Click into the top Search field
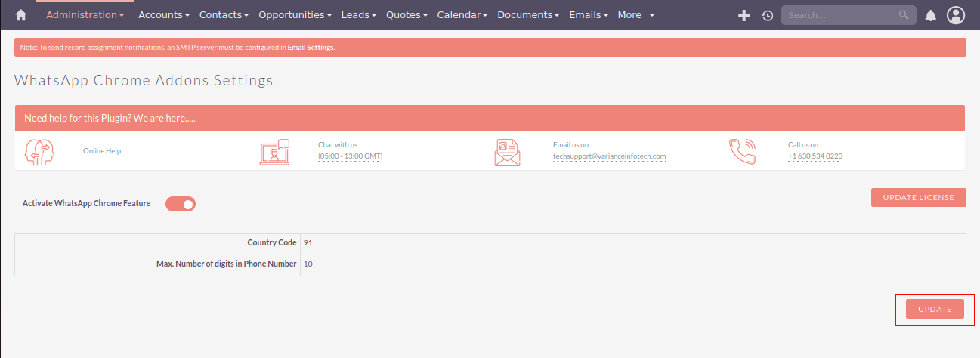Viewport: 980px width, 358px height. coord(839,15)
